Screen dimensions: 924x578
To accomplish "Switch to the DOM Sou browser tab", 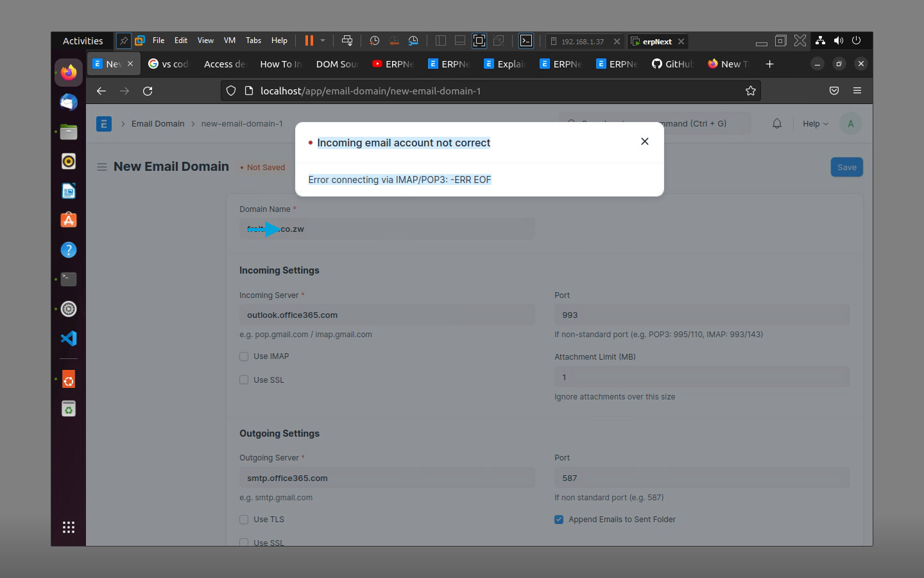I will click(x=337, y=64).
